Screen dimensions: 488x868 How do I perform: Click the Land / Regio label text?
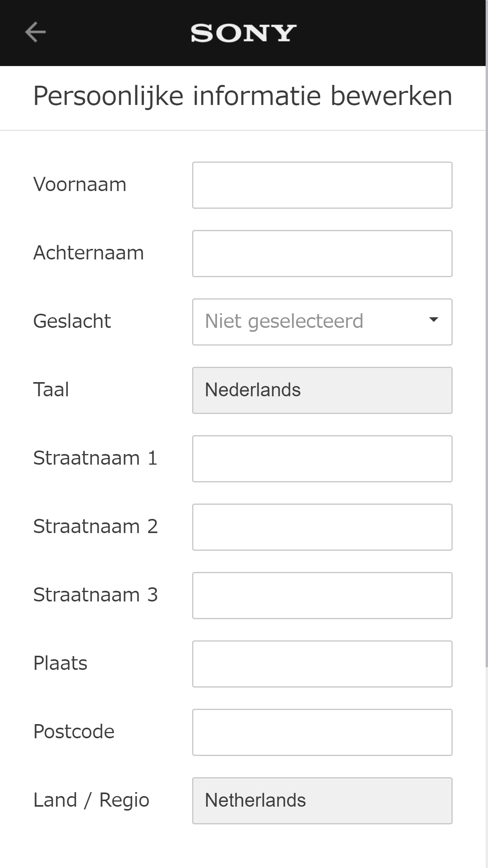[x=91, y=800]
